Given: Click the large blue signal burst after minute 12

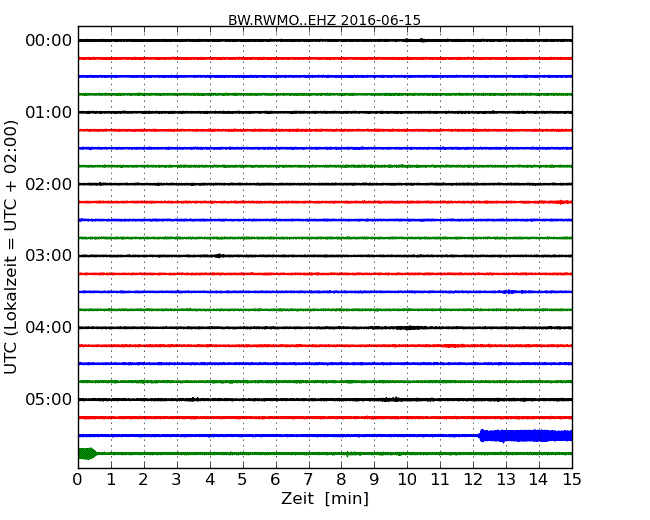Looking at the screenshot, I should click(x=526, y=436).
